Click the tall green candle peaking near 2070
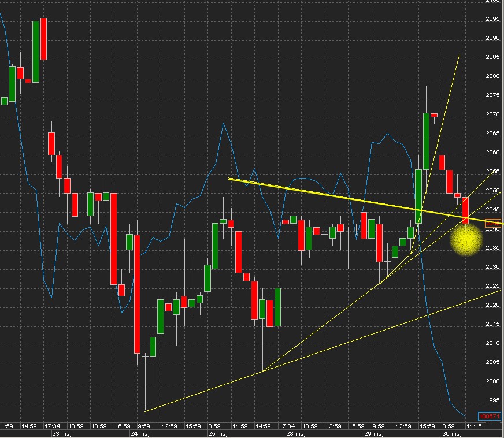Viewport: 504px width, 438px height. (x=426, y=141)
